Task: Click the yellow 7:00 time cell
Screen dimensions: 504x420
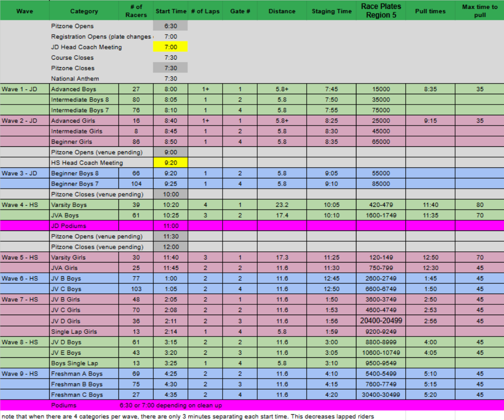Action: 171,47
